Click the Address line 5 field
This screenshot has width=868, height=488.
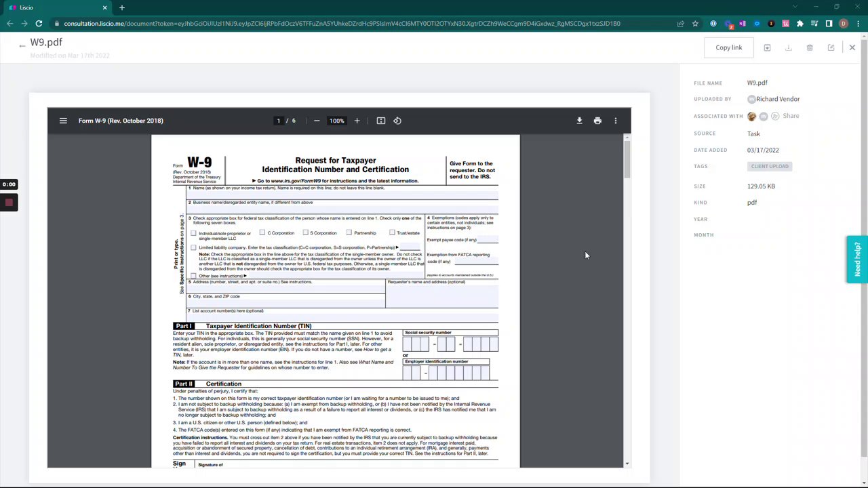(x=286, y=289)
